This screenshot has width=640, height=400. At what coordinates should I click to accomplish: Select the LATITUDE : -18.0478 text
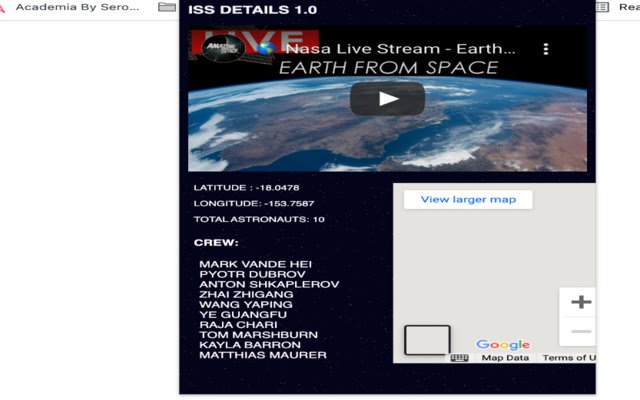[247, 188]
